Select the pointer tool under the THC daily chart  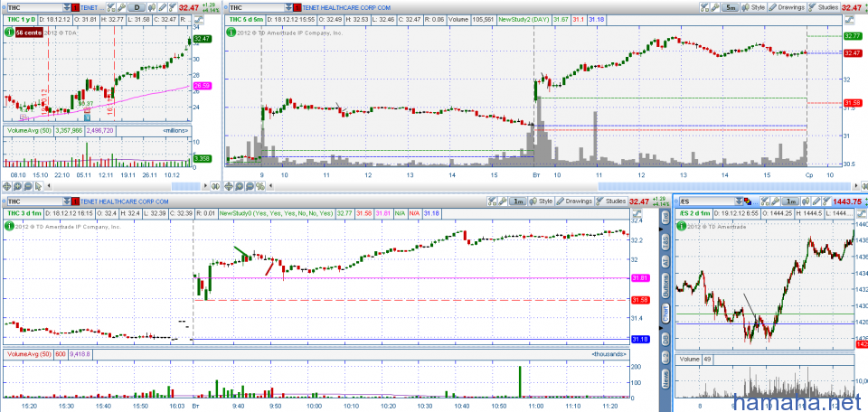38,186
